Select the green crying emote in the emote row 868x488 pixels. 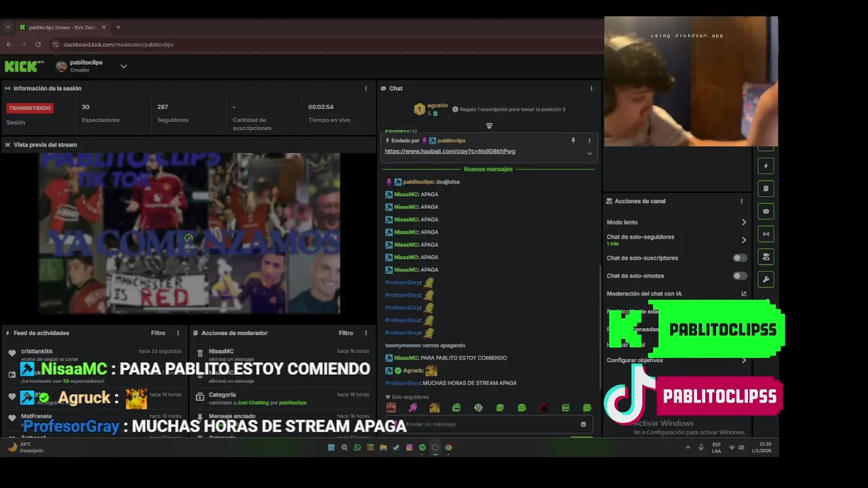tap(456, 407)
